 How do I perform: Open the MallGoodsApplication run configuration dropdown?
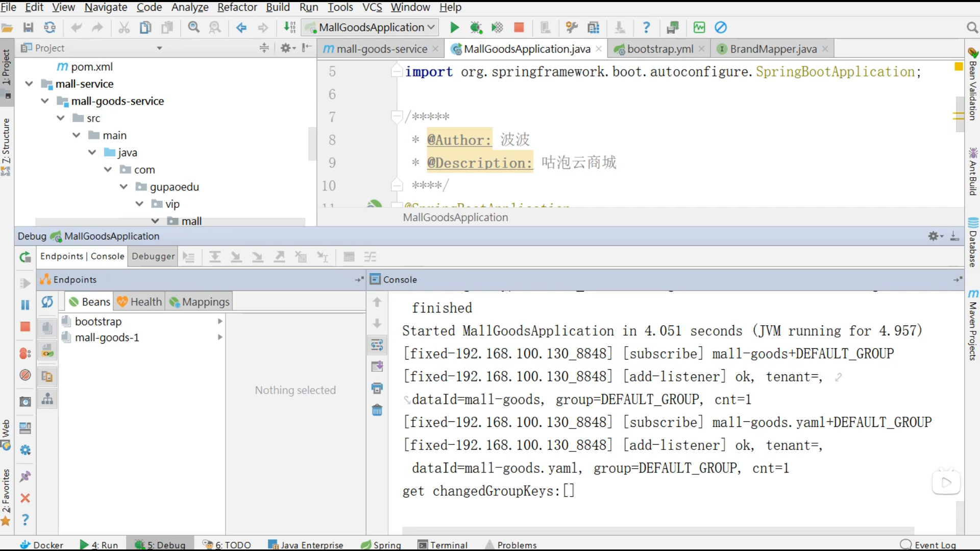coord(371,28)
